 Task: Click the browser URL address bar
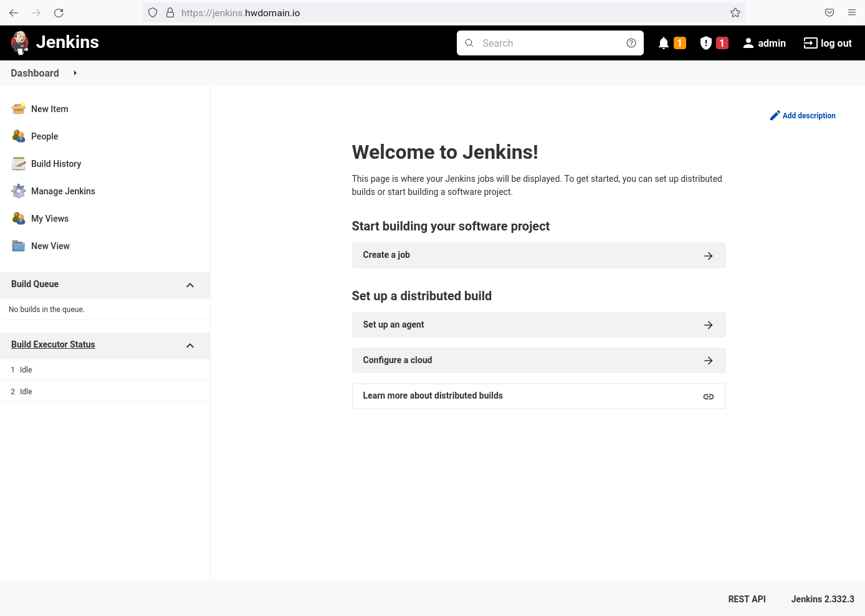(444, 12)
